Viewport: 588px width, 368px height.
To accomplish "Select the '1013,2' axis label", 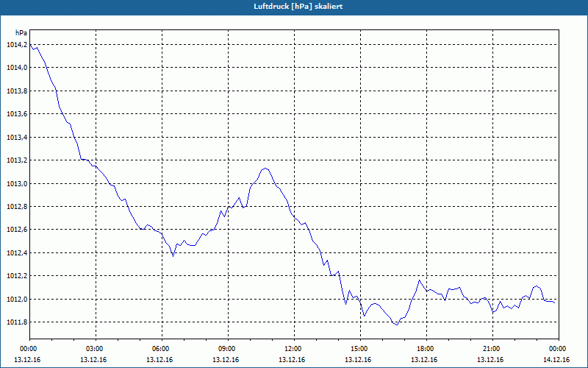I will click(x=17, y=160).
